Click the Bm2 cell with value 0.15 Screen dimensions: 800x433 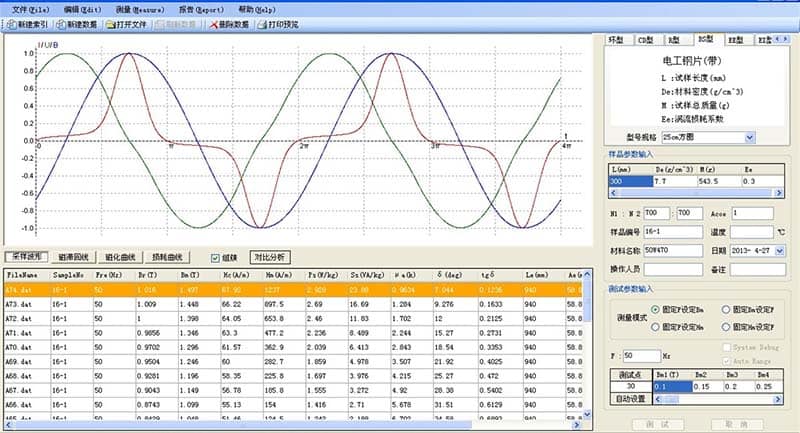(x=707, y=387)
